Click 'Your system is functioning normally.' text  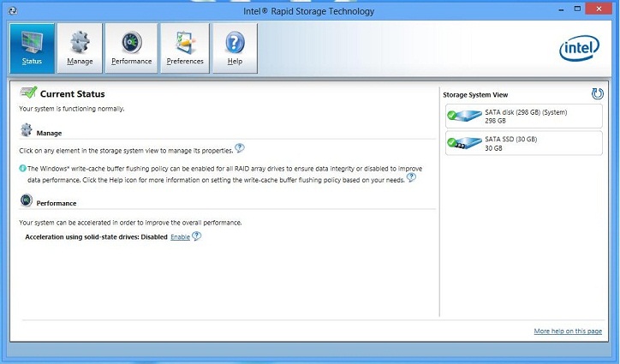(x=72, y=109)
